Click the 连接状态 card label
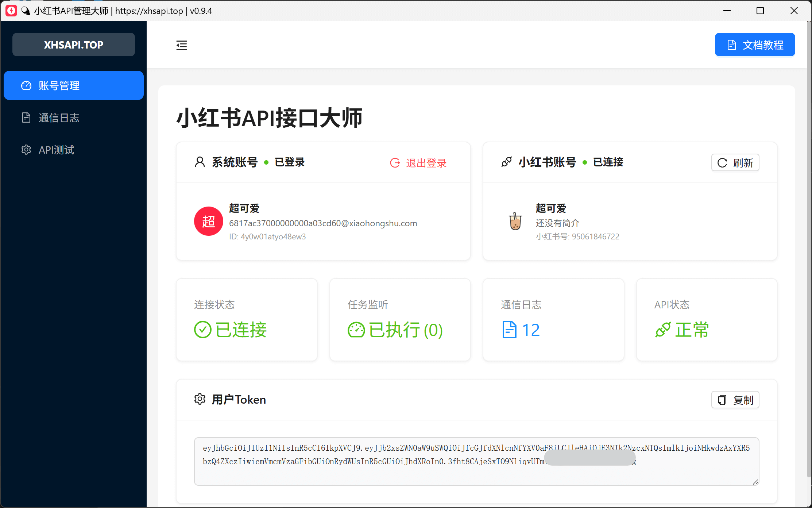The height and width of the screenshot is (508, 812). point(214,304)
